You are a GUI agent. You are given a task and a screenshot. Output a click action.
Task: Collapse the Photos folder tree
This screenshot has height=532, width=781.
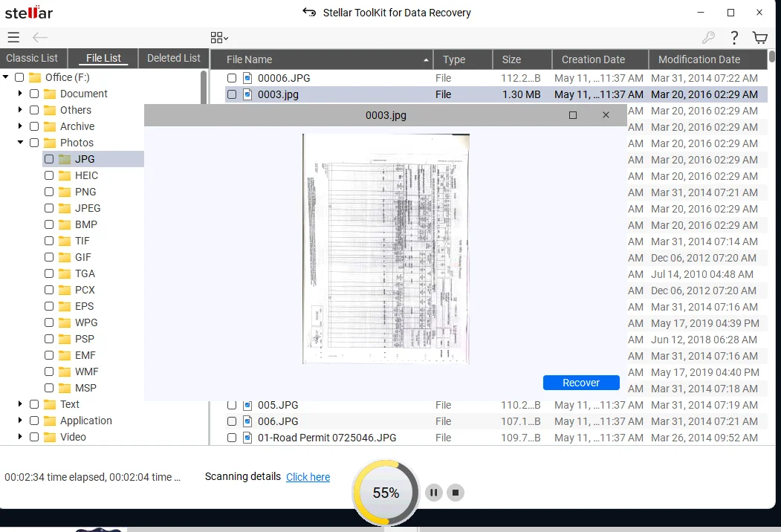(x=20, y=142)
